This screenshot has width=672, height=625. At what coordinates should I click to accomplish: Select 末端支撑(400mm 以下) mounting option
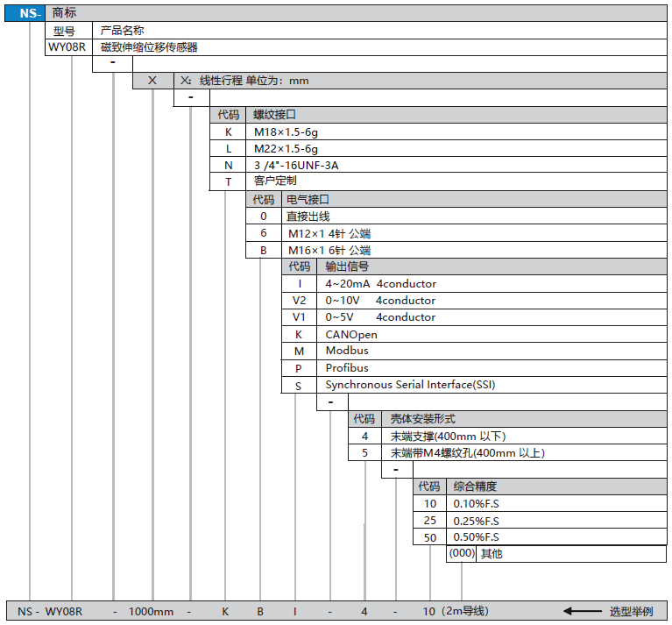[x=448, y=436]
